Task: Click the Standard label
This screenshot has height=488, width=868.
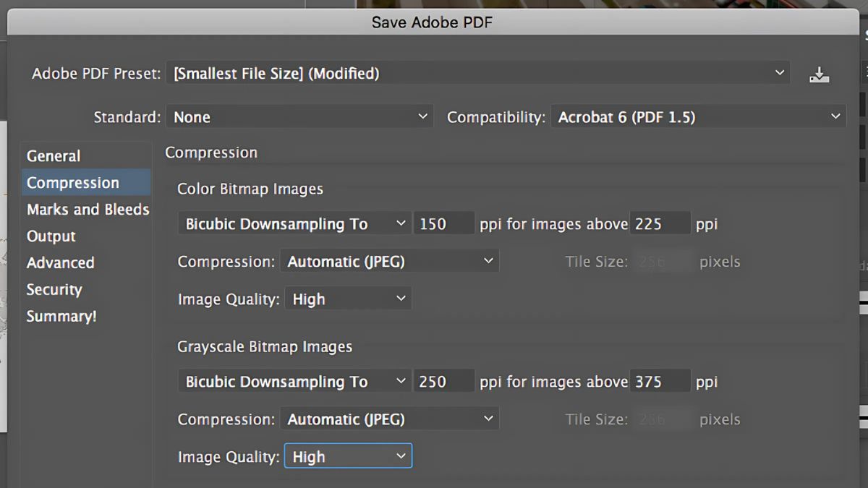Action: pyautogui.click(x=127, y=117)
